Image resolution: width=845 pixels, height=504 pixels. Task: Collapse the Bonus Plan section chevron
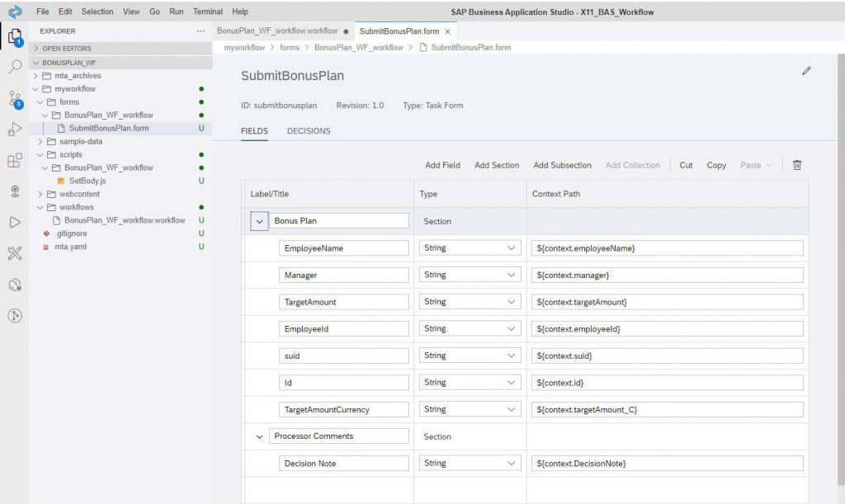[x=259, y=221]
